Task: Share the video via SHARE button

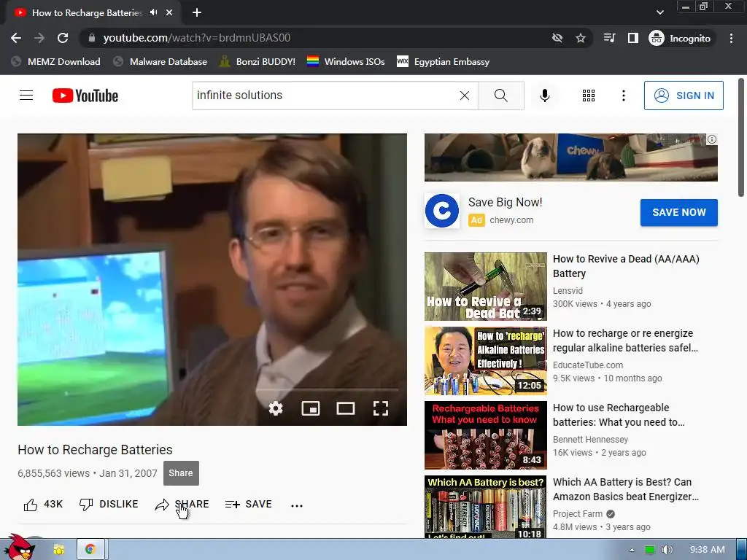Action: tap(182, 505)
